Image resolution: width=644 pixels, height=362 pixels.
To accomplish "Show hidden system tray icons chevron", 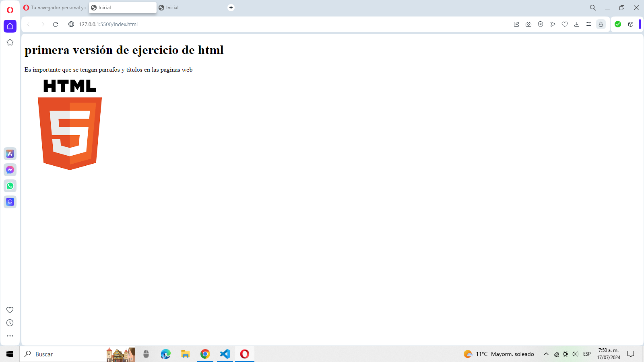I will [546, 354].
